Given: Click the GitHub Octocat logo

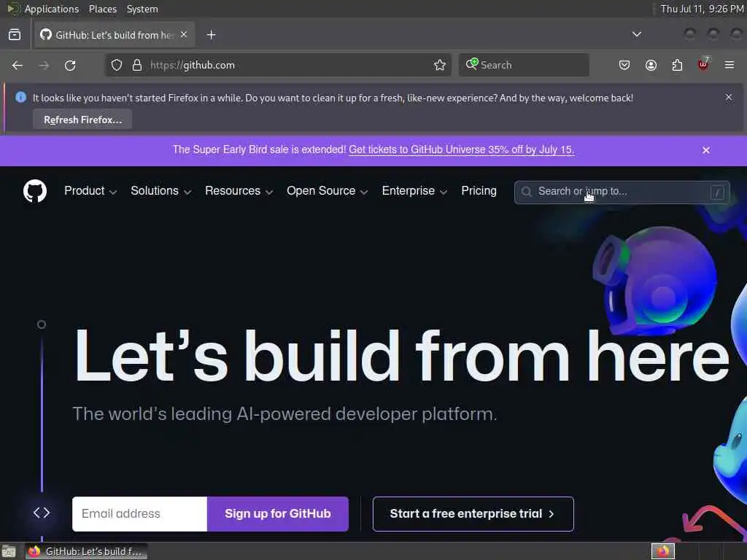Looking at the screenshot, I should 35,191.
